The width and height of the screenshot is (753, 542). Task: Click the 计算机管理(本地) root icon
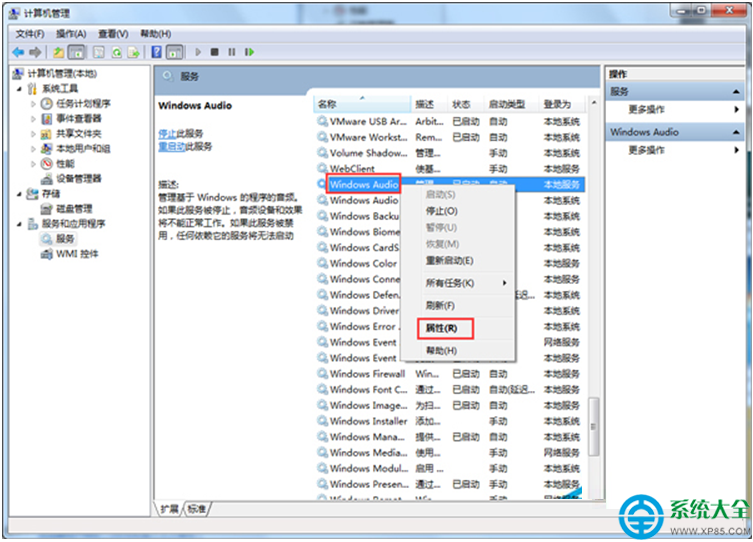pyautogui.click(x=18, y=73)
